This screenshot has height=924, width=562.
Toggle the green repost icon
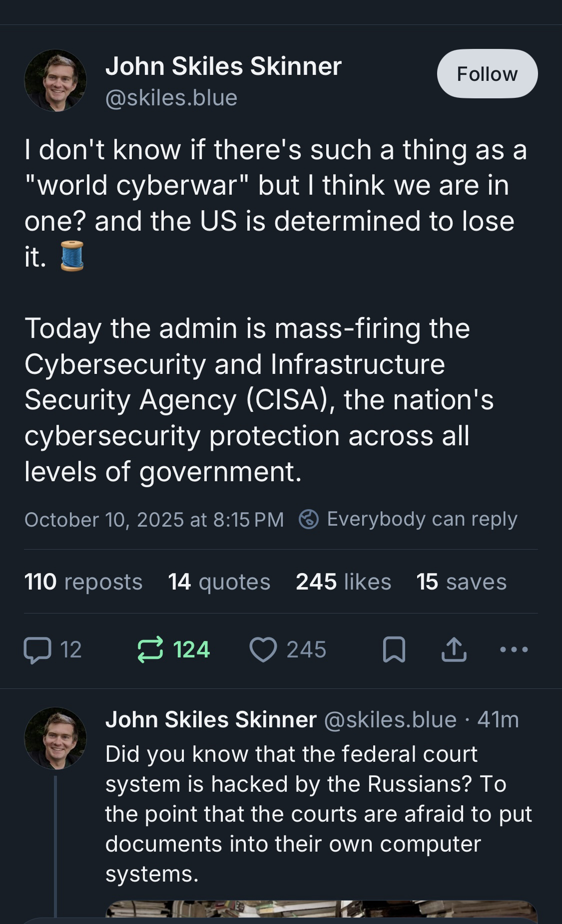[x=150, y=649]
